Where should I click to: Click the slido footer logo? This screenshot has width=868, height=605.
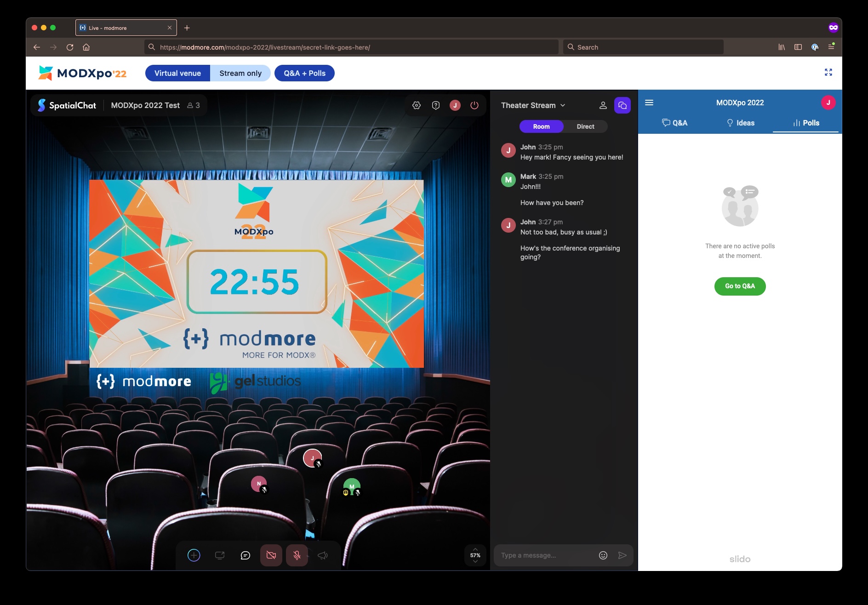click(740, 559)
